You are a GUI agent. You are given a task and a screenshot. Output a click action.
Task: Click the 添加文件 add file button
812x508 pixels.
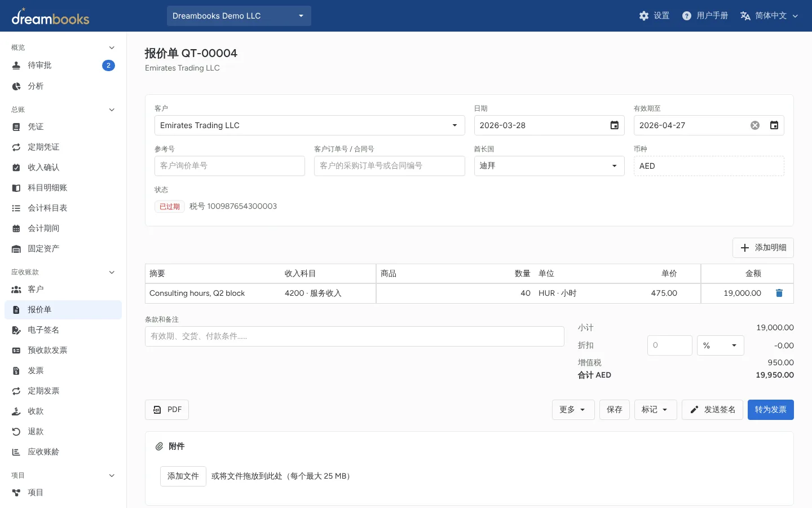point(183,476)
